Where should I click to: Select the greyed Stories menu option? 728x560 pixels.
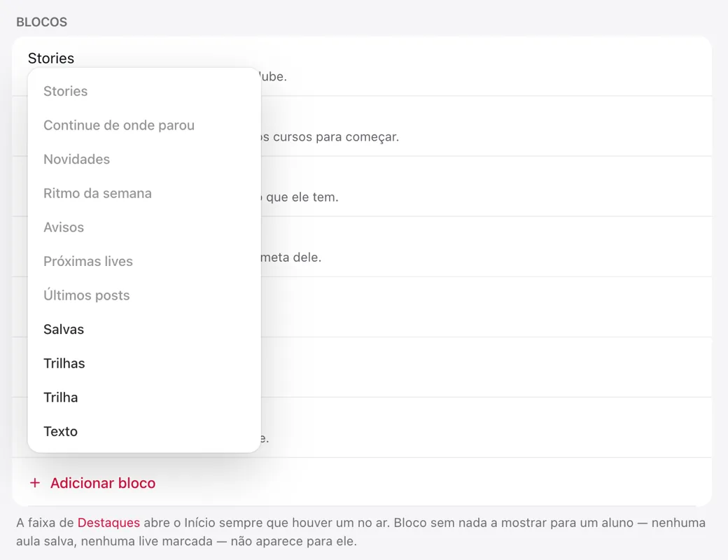pos(144,91)
